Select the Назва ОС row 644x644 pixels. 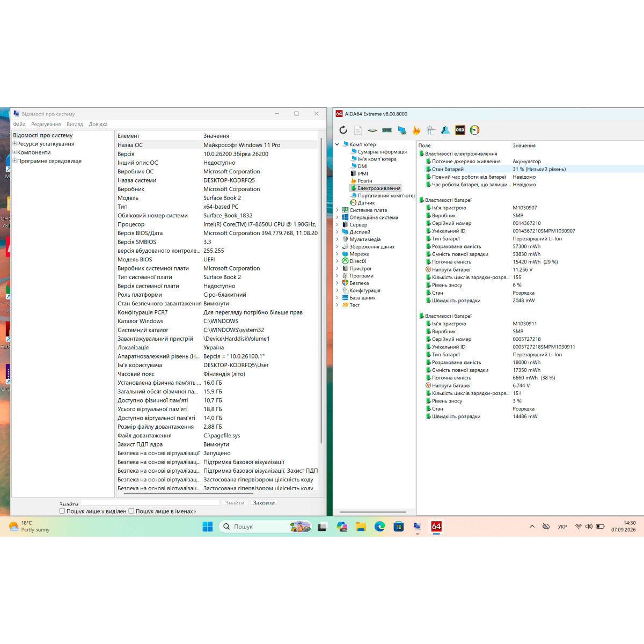pos(217,145)
